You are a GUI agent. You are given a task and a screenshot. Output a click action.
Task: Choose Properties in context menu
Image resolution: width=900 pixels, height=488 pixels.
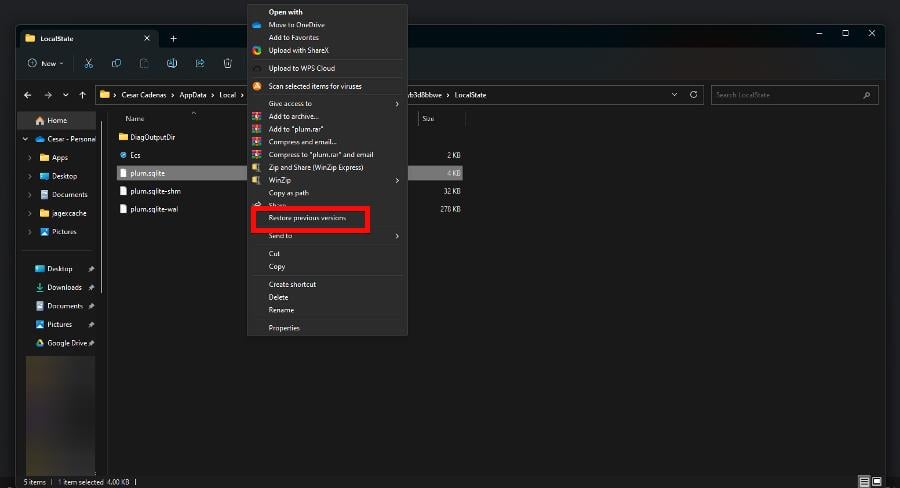(327, 328)
